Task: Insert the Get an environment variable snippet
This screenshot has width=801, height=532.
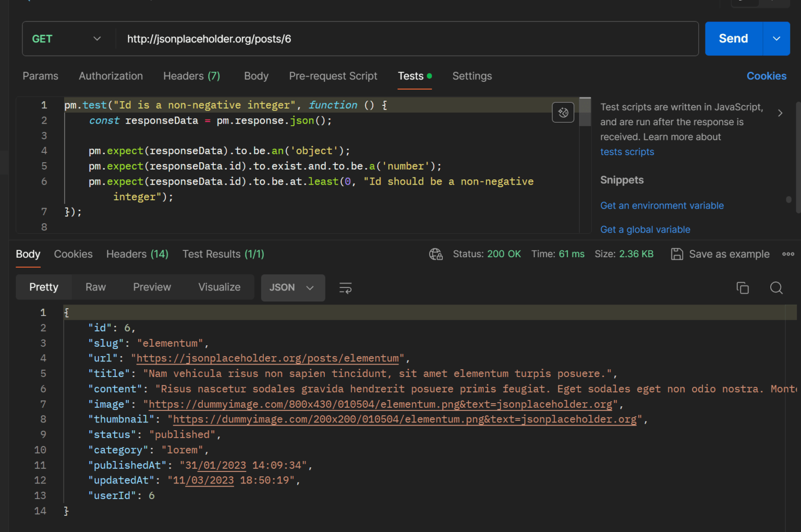Action: (x=662, y=205)
